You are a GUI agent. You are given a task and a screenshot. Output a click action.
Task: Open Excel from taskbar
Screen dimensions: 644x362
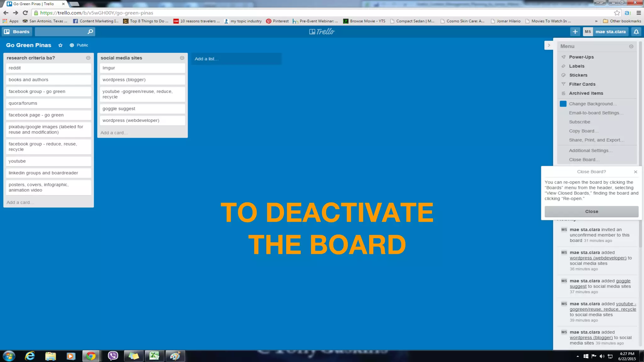pos(154,356)
